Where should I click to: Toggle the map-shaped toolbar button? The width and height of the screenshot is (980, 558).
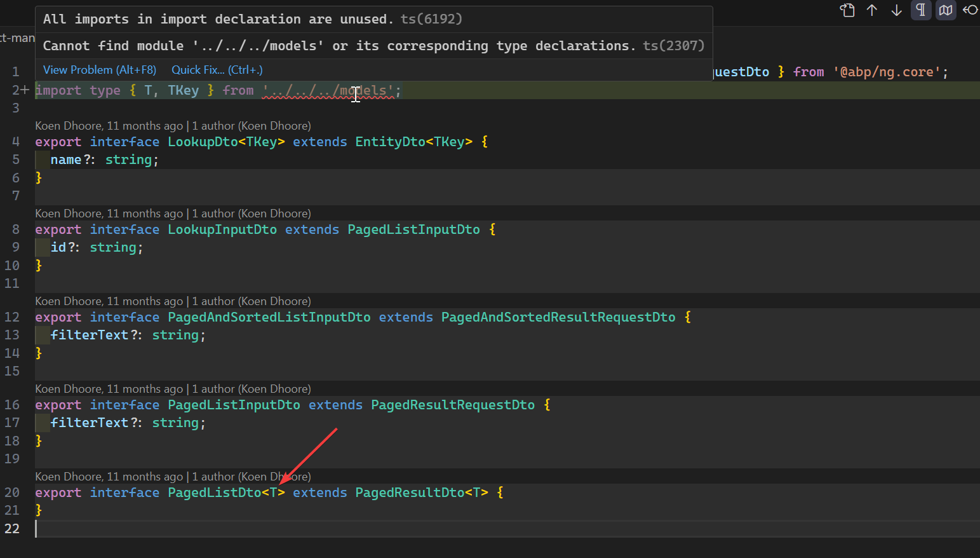tap(946, 10)
